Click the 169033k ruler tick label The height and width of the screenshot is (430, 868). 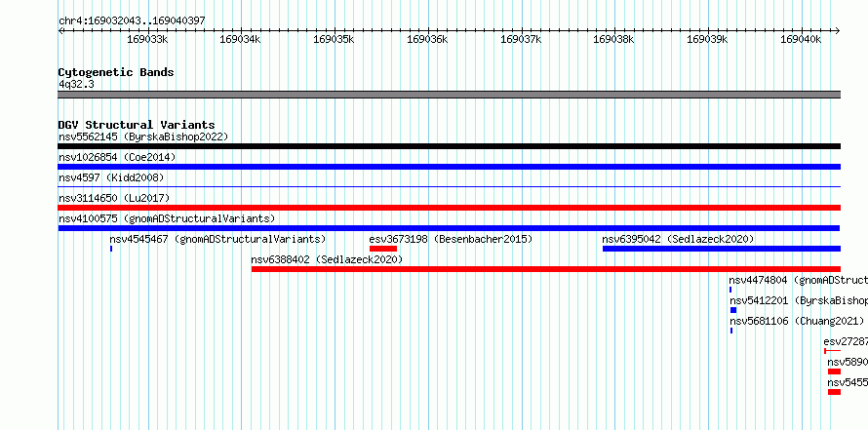tap(148, 39)
